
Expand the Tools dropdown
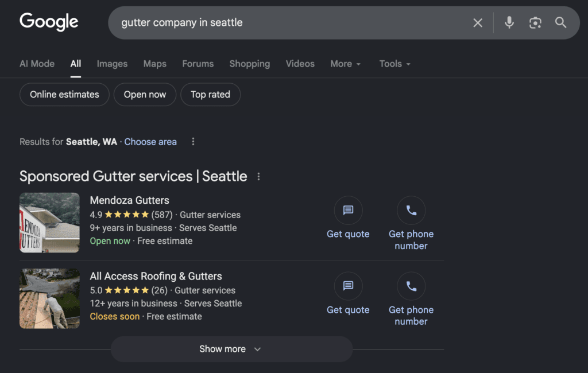[394, 64]
